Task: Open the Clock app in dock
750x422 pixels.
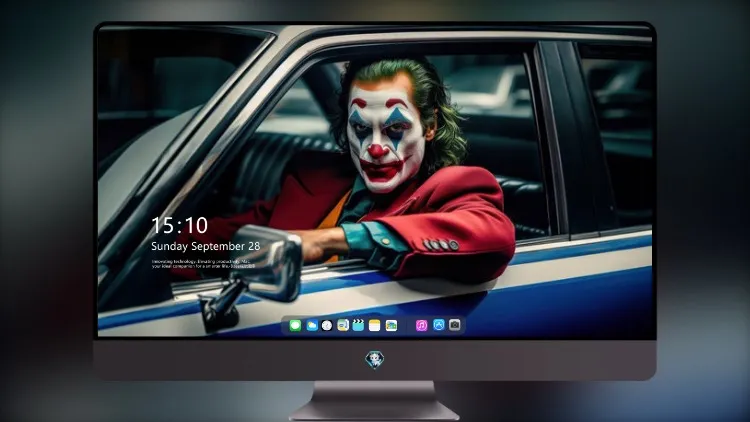Action: (327, 326)
